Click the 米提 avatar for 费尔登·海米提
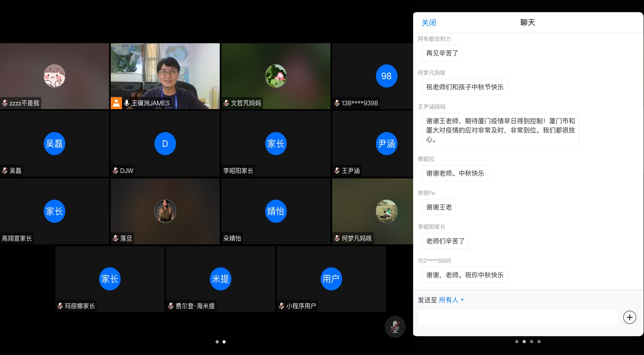The height and width of the screenshot is (355, 644). pos(220,279)
